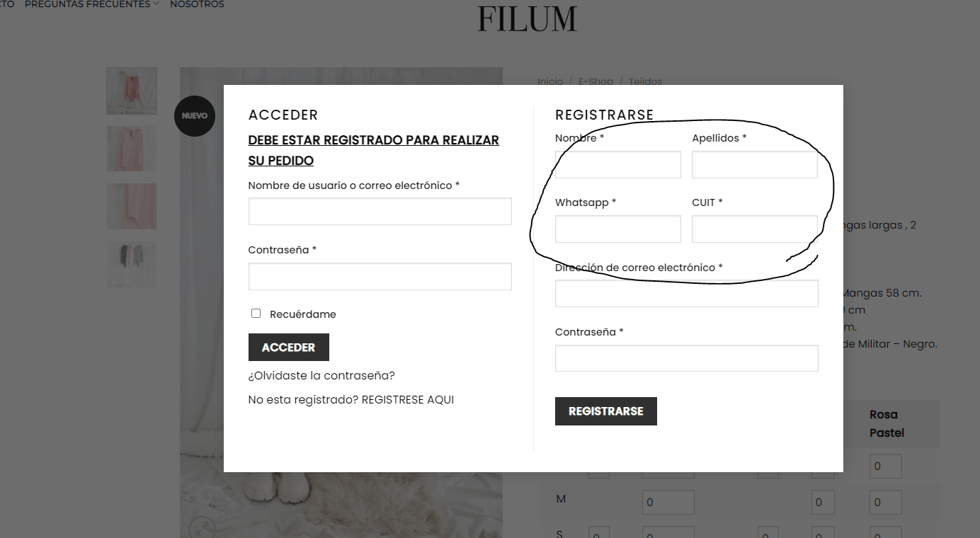Select the gray sweaters thumbnail
Viewport: 980px width, 538px height.
[x=132, y=264]
